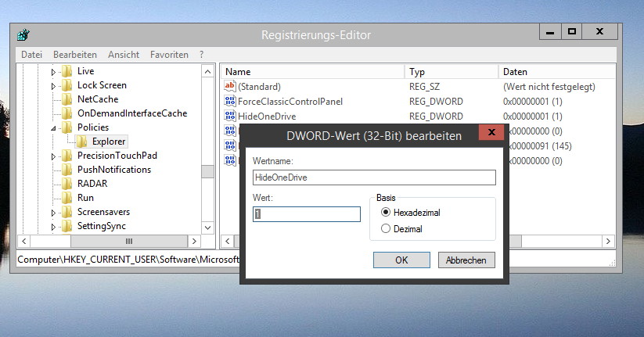Open the Bearbeiten menu

[x=75, y=55]
